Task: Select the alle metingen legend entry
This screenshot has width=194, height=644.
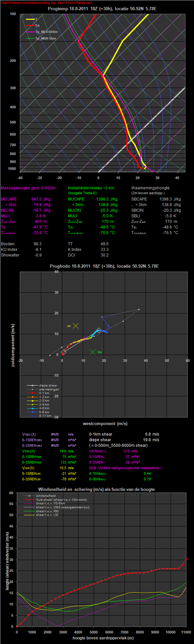Action: [x=43, y=389]
